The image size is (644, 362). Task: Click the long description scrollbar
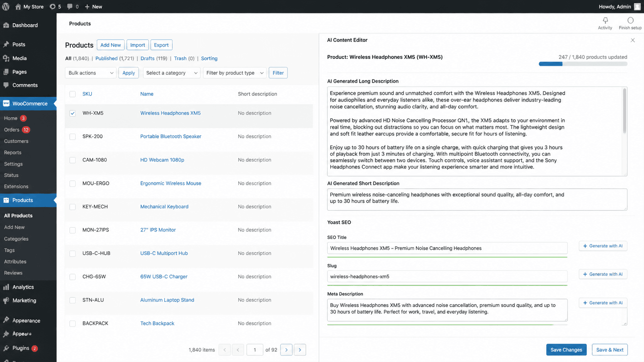pyautogui.click(x=624, y=112)
